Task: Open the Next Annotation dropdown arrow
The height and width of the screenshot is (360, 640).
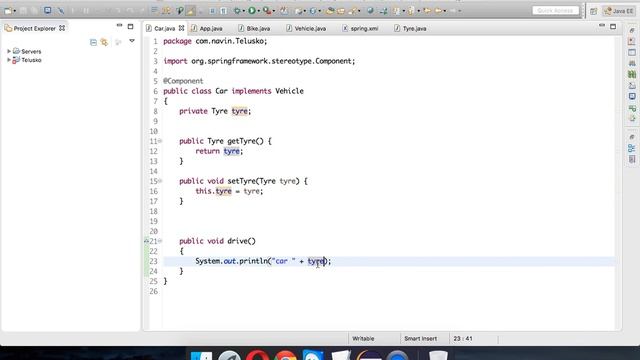Action: coord(403,11)
